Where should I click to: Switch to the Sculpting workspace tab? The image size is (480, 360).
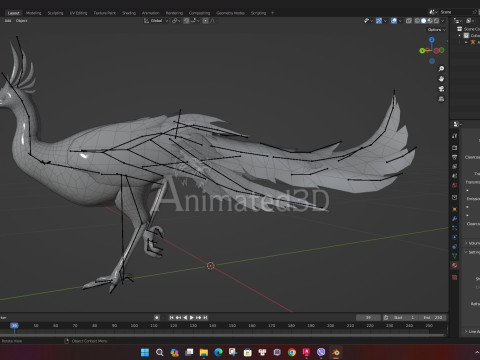pyautogui.click(x=55, y=13)
